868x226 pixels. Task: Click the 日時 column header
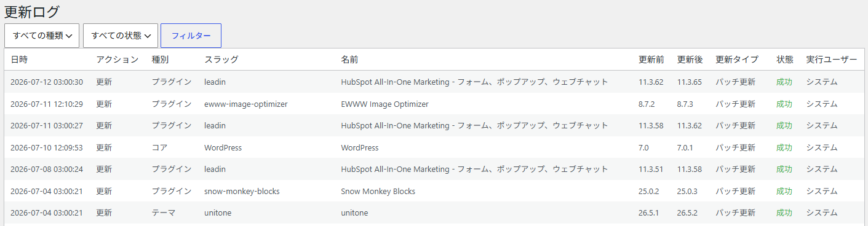[19, 60]
